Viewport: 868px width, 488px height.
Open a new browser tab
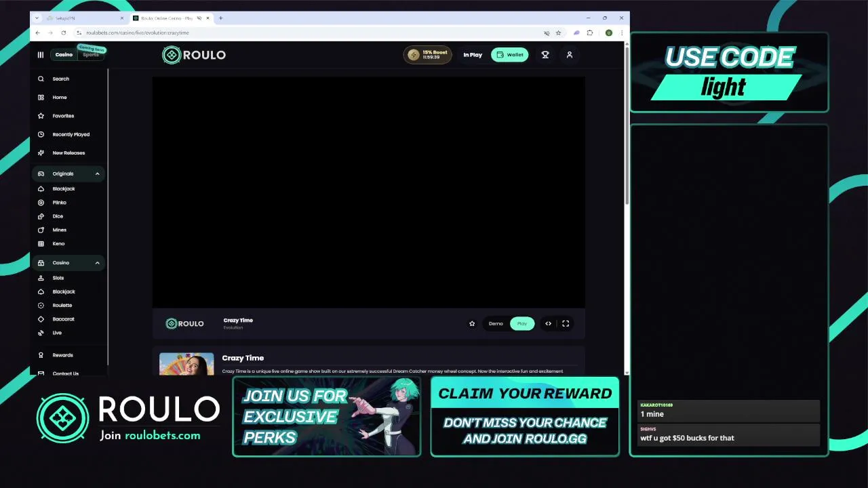coord(220,18)
